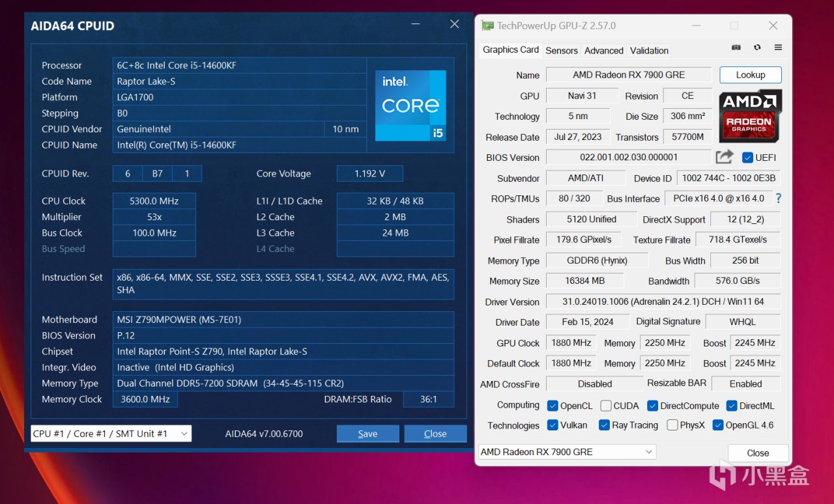Viewport: 834px width, 504px height.
Task: Click the GPU-Z title bar app icon
Action: pos(487,26)
